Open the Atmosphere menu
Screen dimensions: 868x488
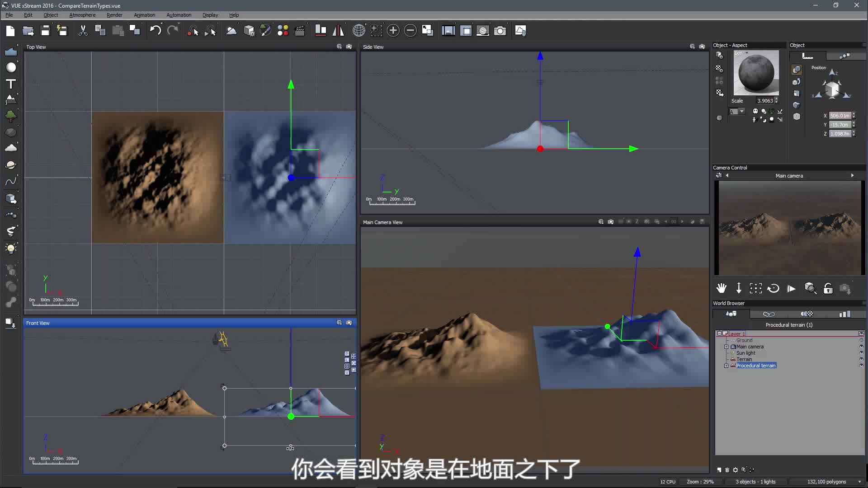82,15
